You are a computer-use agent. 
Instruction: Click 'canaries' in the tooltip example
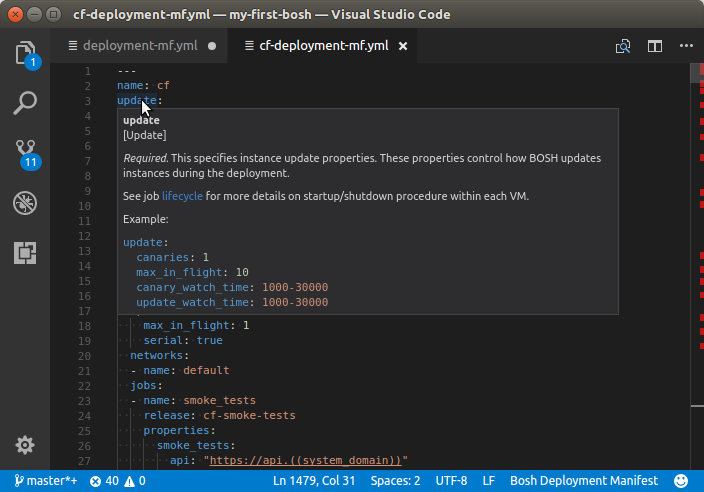coord(163,257)
